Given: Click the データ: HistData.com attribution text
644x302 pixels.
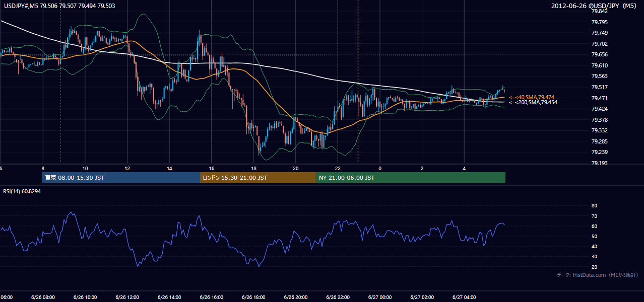Looking at the screenshot, I should (x=598, y=275).
